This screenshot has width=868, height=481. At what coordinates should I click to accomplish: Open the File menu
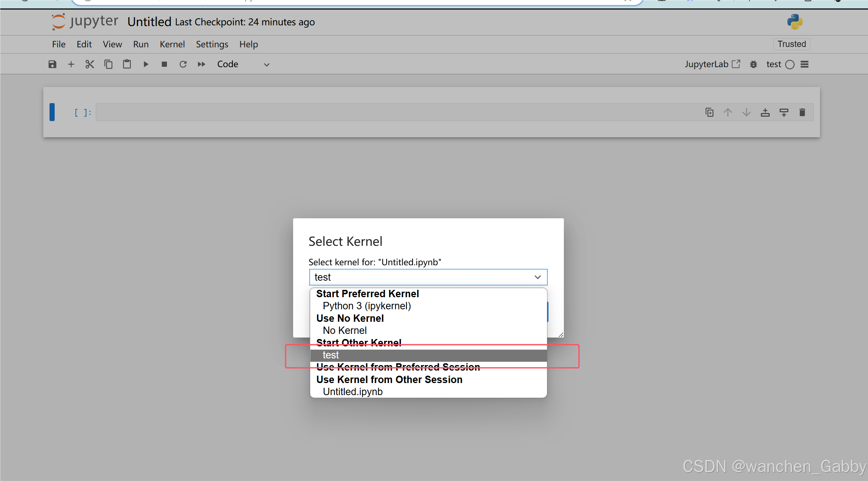pos(59,44)
